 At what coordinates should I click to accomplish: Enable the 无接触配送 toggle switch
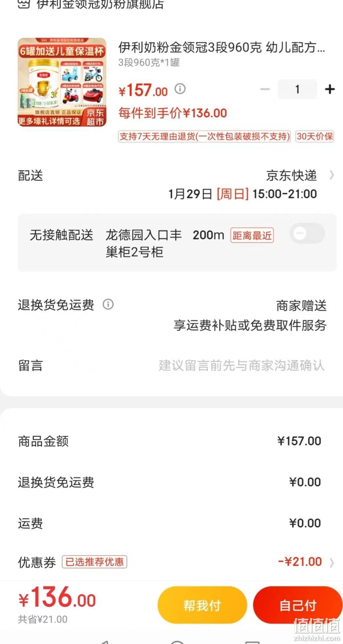click(x=307, y=233)
